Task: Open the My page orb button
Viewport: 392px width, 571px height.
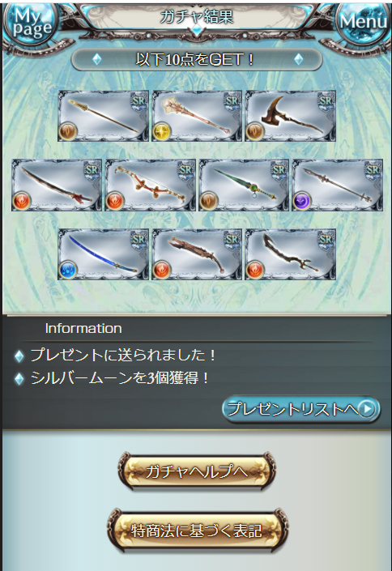Action: pos(31,24)
